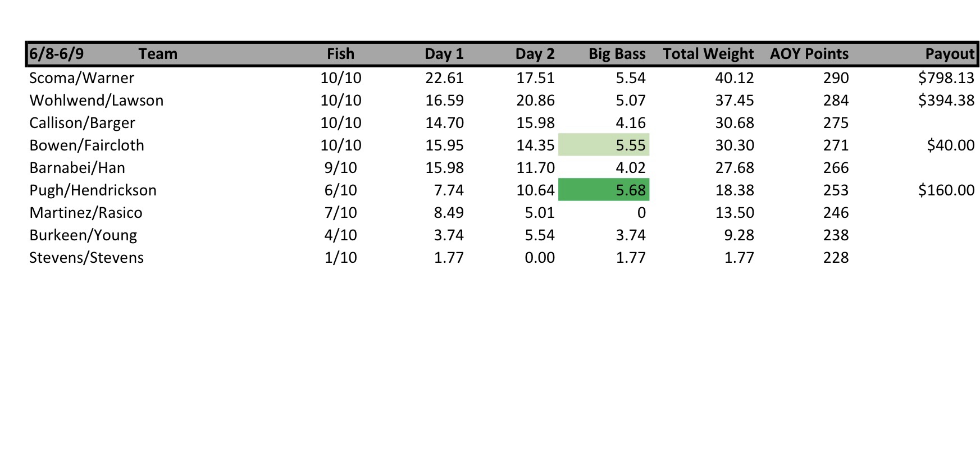The width and height of the screenshot is (980, 452).
Task: Click the 40.12 total weight value
Action: pos(734,77)
